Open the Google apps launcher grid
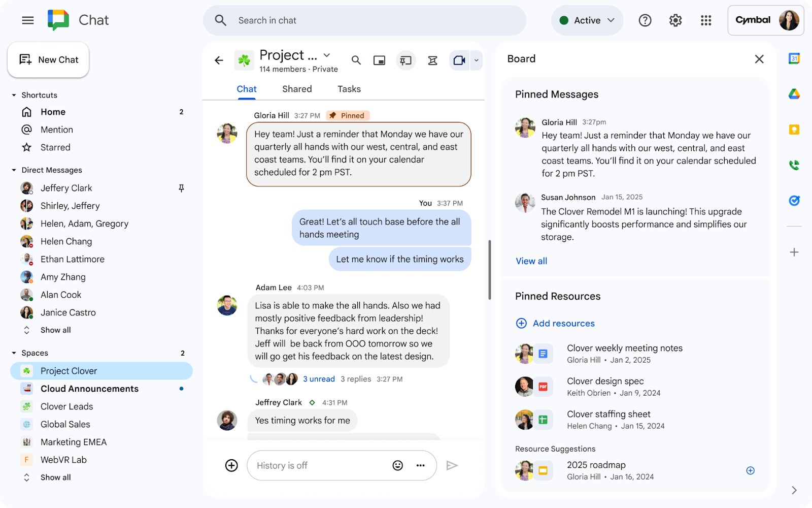812x508 pixels. coord(706,20)
